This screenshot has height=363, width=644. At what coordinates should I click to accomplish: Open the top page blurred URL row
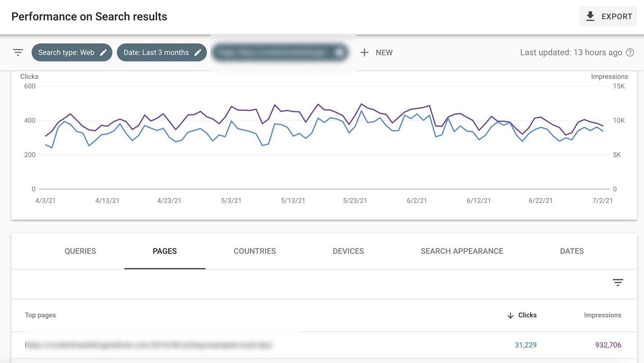click(324, 345)
